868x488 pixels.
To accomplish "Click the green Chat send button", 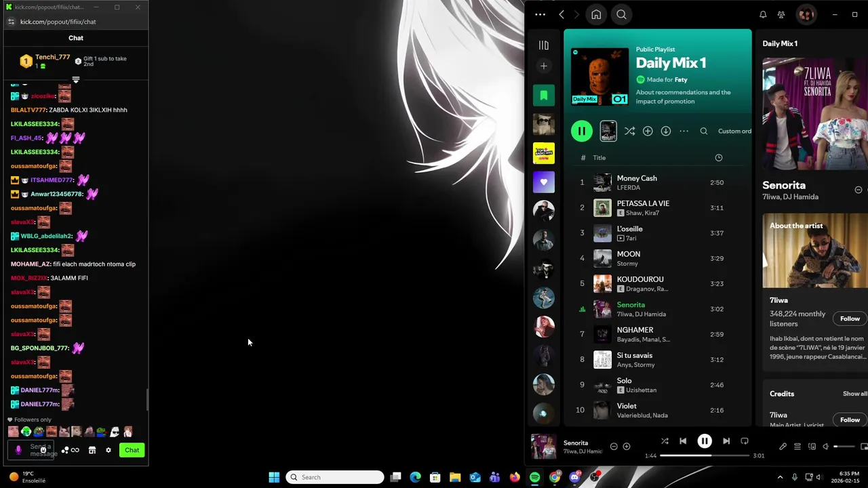I will (x=132, y=450).
